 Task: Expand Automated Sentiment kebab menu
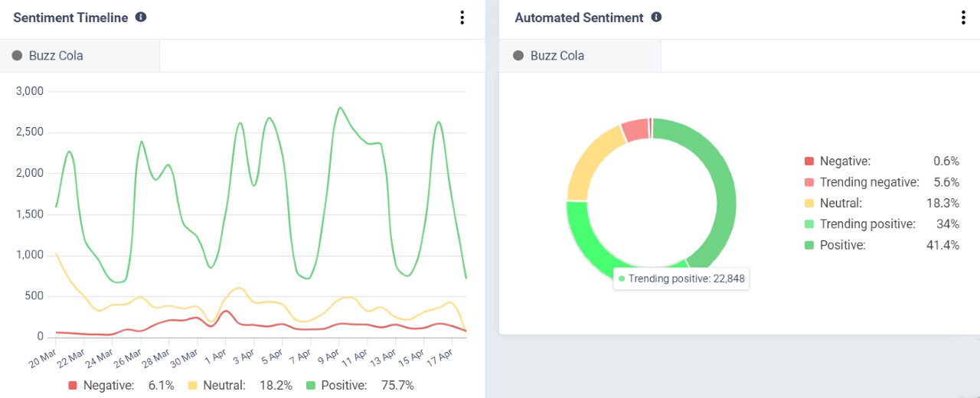(x=963, y=18)
